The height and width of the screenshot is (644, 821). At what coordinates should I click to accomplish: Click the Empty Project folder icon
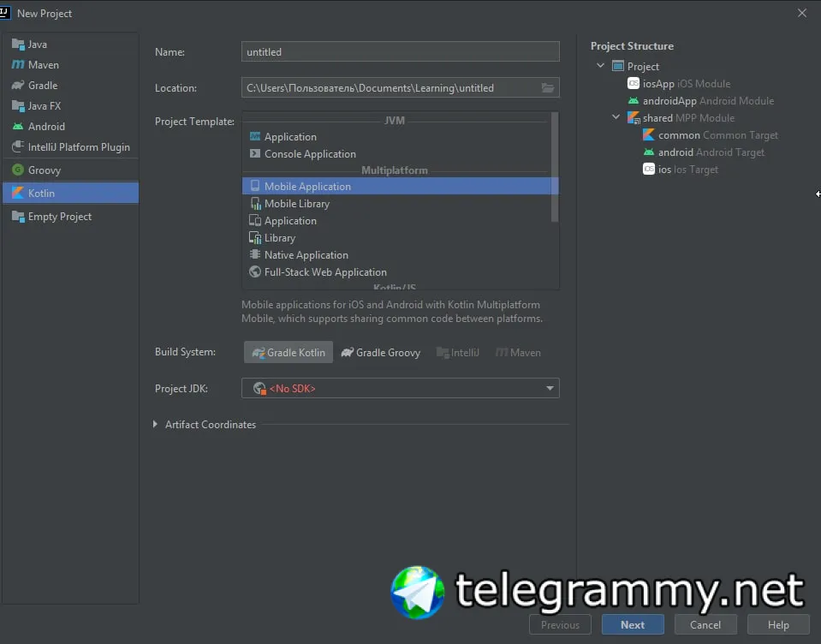pos(18,217)
